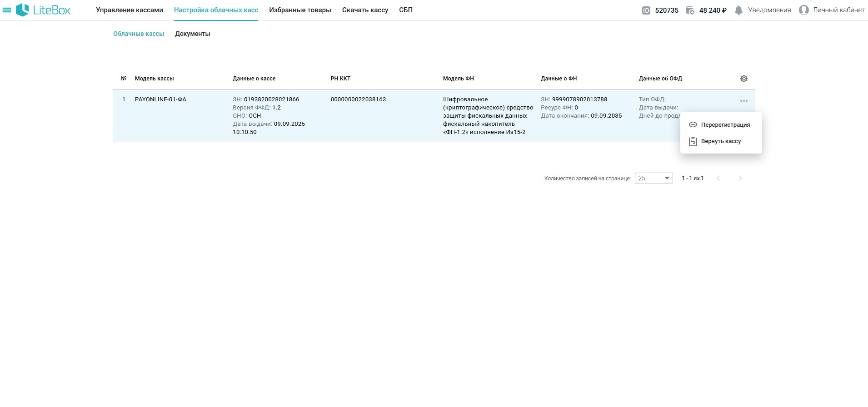Viewport: 868px width, 407px height.
Task: Go to the next page arrow
Action: (740, 178)
